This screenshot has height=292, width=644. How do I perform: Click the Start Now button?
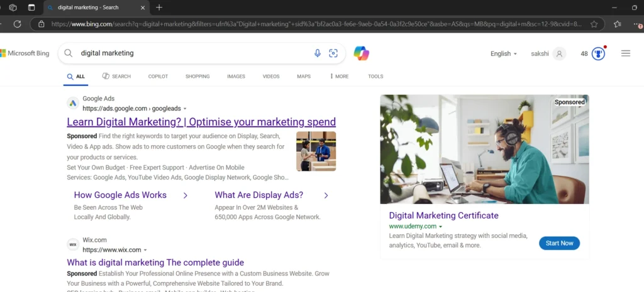coord(559,243)
